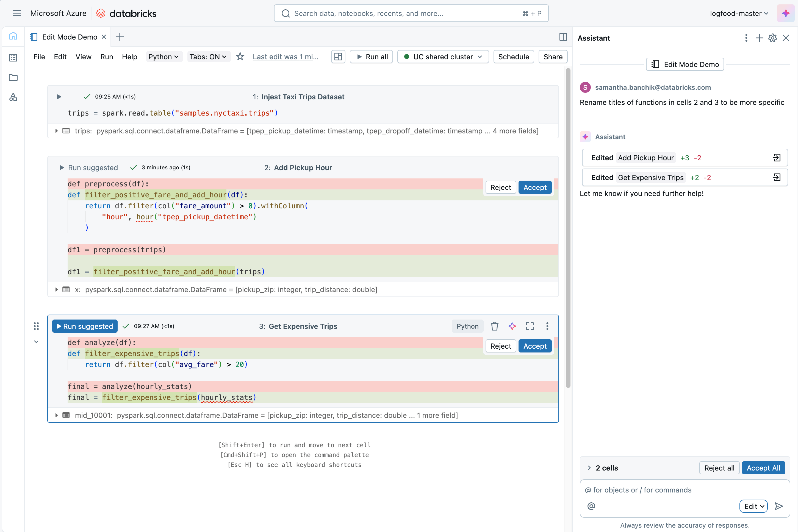
Task: Toggle the Tabs: ON setting
Action: point(208,57)
